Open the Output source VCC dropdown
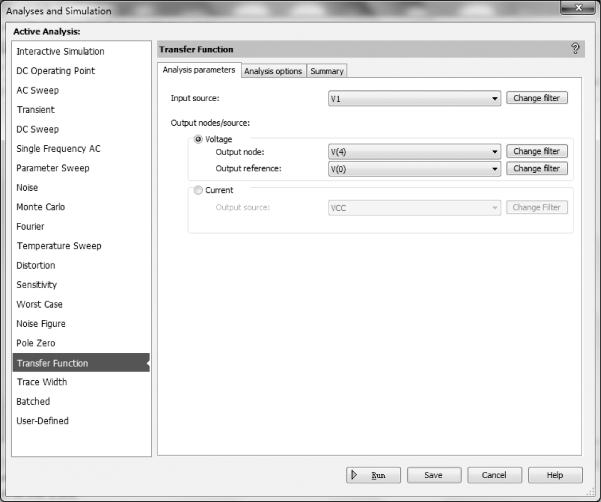This screenshot has height=502, width=601. pyautogui.click(x=414, y=208)
